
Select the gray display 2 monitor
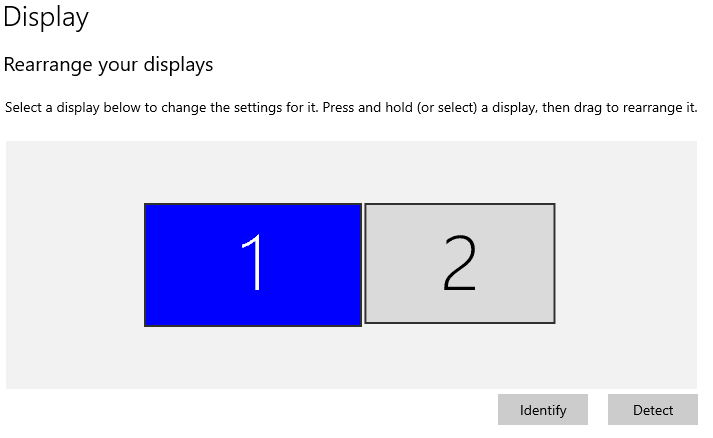(460, 263)
